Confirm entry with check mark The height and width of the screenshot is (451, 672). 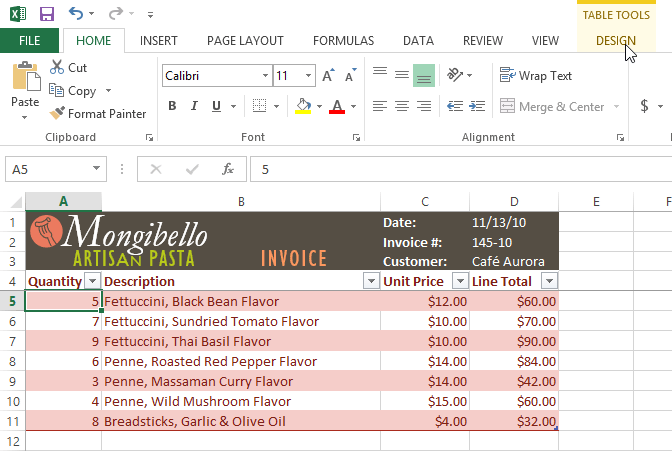pos(192,169)
